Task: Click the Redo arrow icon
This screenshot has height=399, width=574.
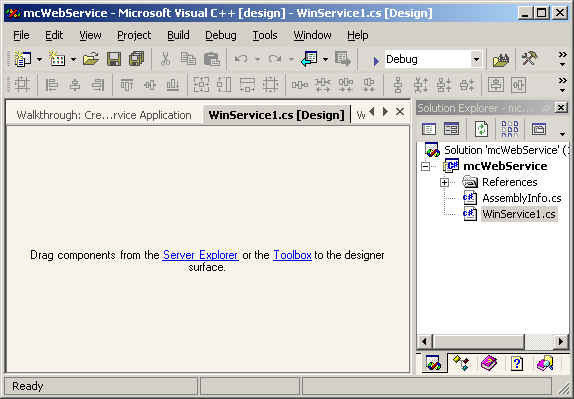Action: (275, 59)
